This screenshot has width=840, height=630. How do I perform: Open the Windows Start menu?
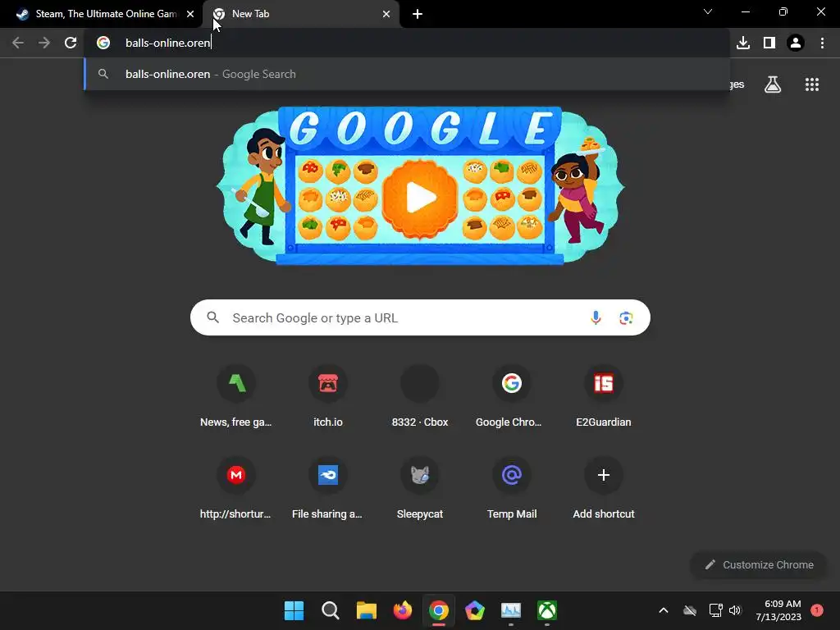coord(294,610)
